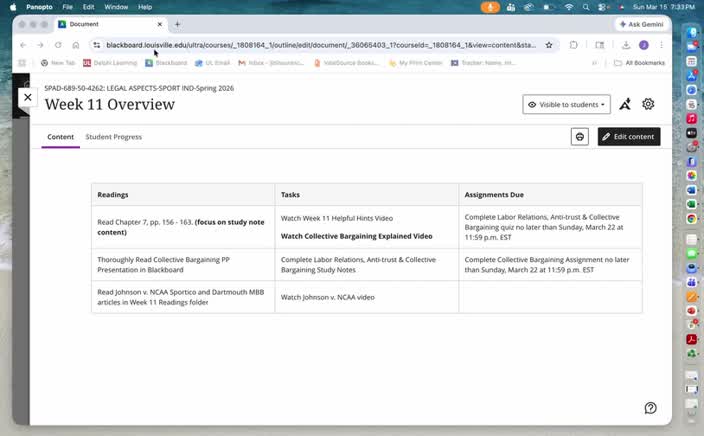Click the print document icon

pos(580,137)
